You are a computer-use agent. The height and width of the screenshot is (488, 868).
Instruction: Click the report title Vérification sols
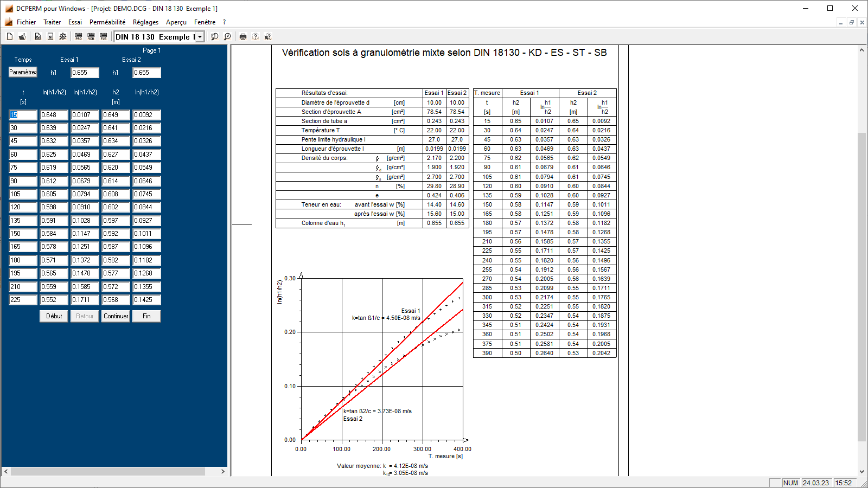point(444,53)
